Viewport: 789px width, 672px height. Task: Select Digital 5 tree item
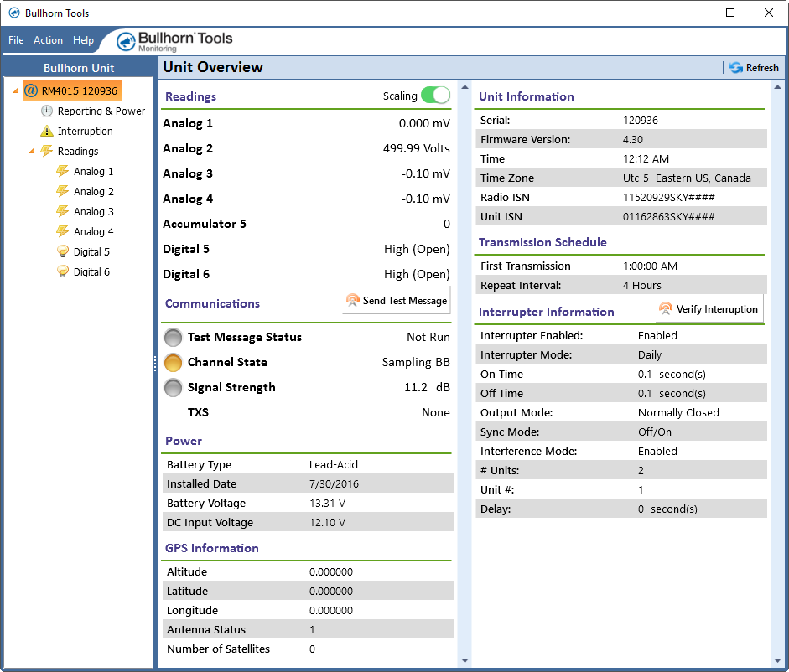point(91,252)
